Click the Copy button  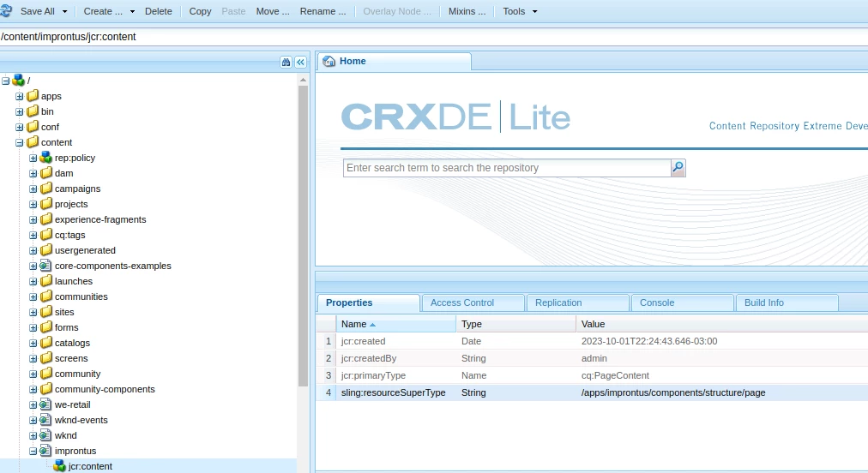click(201, 11)
